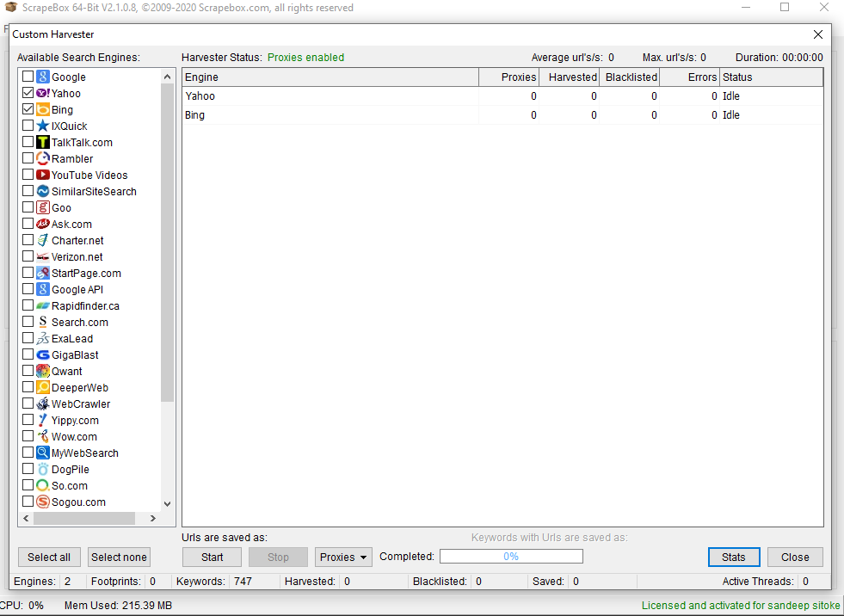Click the Google search engine icon
The width and height of the screenshot is (844, 616).
click(x=43, y=77)
